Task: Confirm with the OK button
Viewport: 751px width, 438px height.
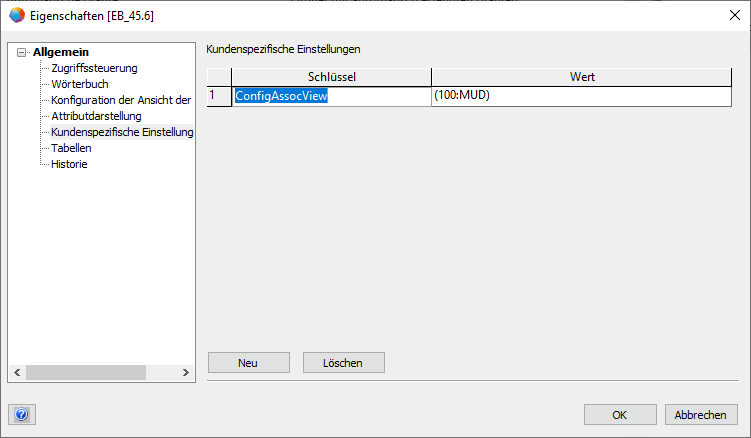Action: coord(620,414)
